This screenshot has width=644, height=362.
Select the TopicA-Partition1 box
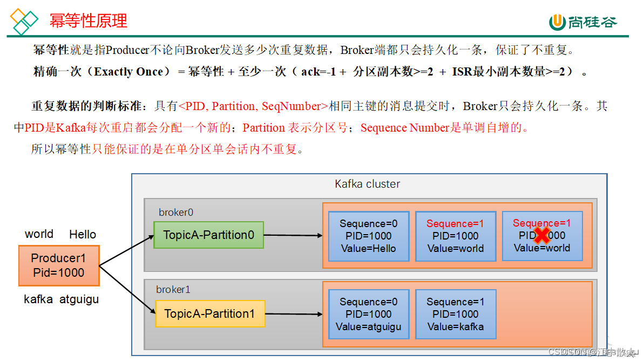(210, 313)
